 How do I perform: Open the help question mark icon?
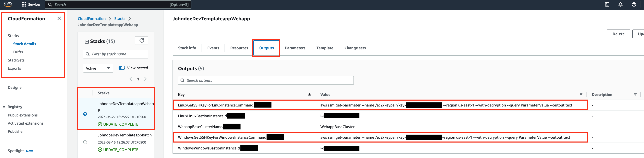click(x=634, y=4)
